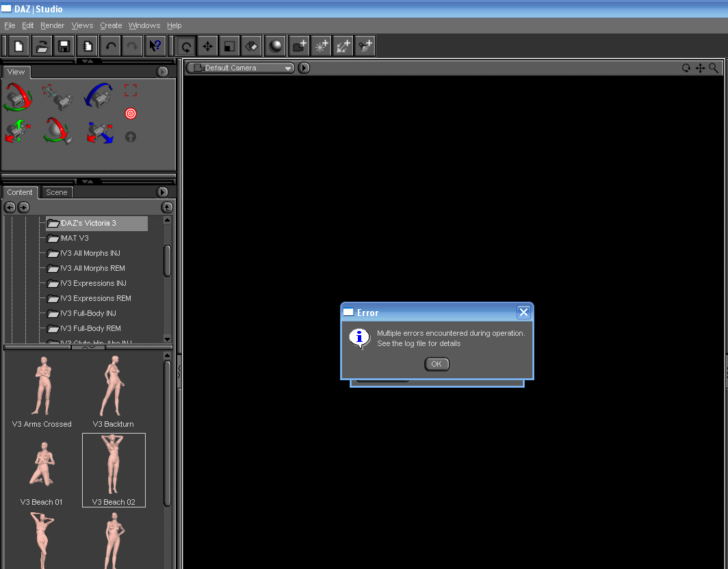Click the dolly zoom camera icon with frame
728x569 pixels.
[x=58, y=97]
